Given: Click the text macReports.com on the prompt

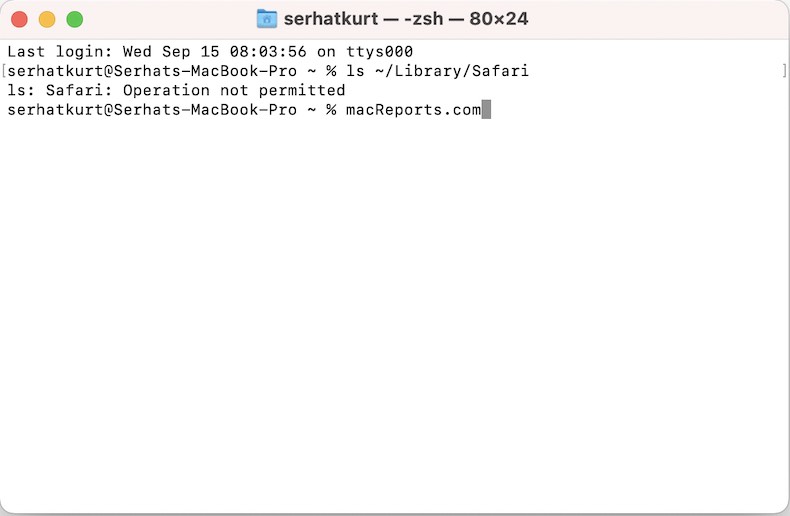Looking at the screenshot, I should click(x=414, y=110).
